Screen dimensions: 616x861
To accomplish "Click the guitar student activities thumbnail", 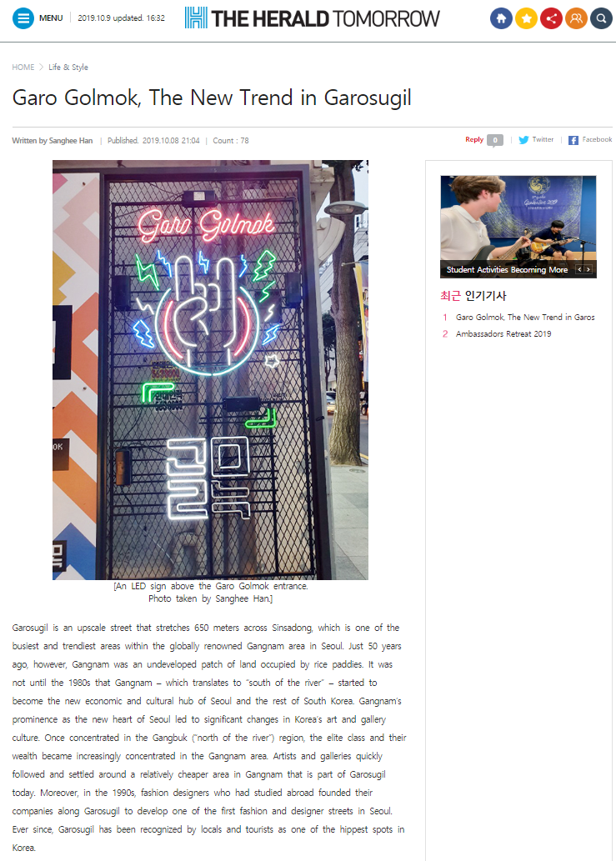I will coord(518,226).
